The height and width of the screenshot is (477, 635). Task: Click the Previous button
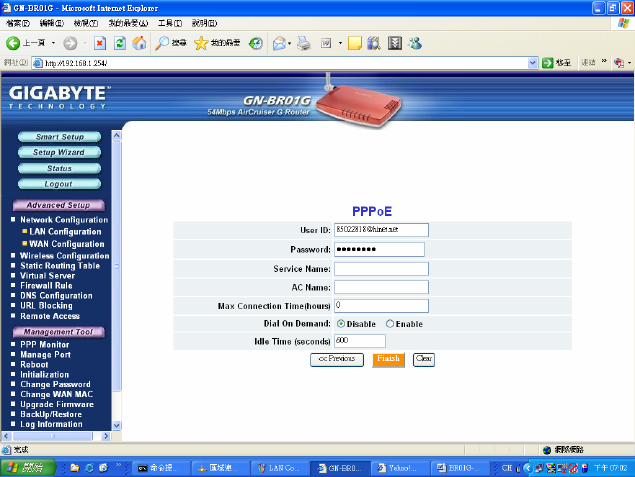tap(337, 359)
